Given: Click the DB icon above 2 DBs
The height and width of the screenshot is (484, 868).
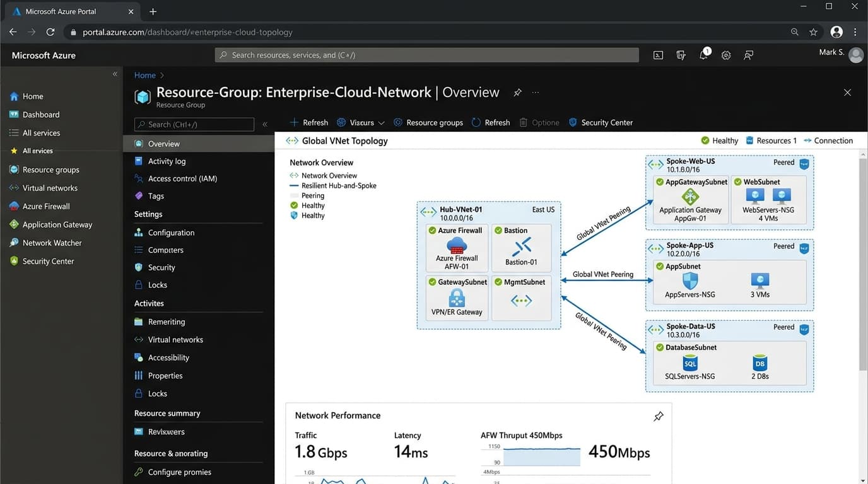Looking at the screenshot, I should click(x=759, y=363).
